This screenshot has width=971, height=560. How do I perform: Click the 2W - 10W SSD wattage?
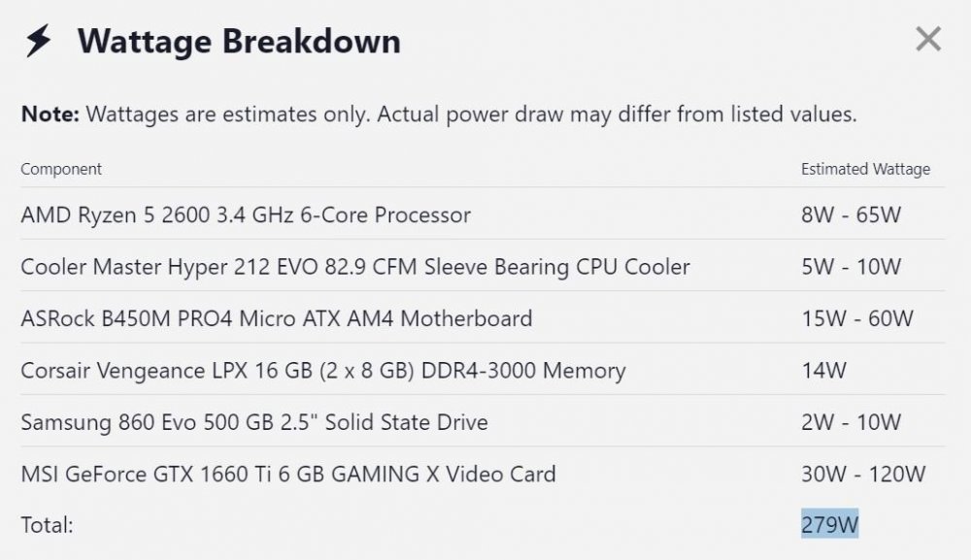pos(851,422)
